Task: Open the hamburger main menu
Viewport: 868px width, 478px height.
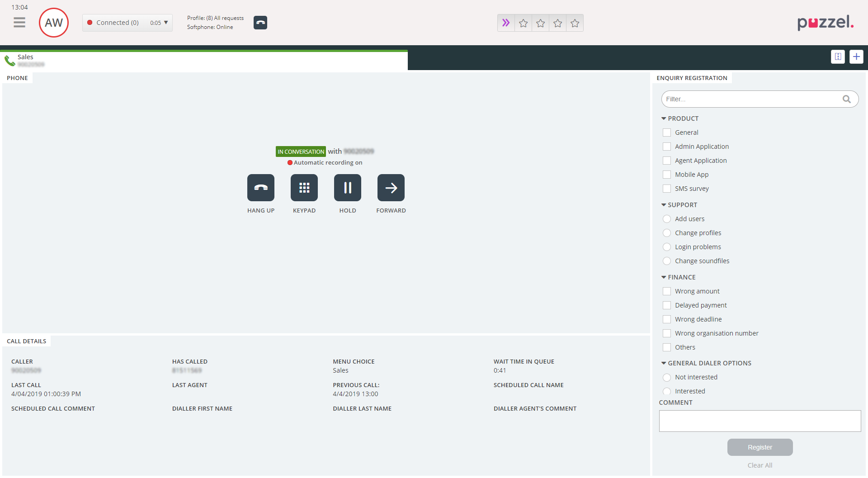Action: 19,23
